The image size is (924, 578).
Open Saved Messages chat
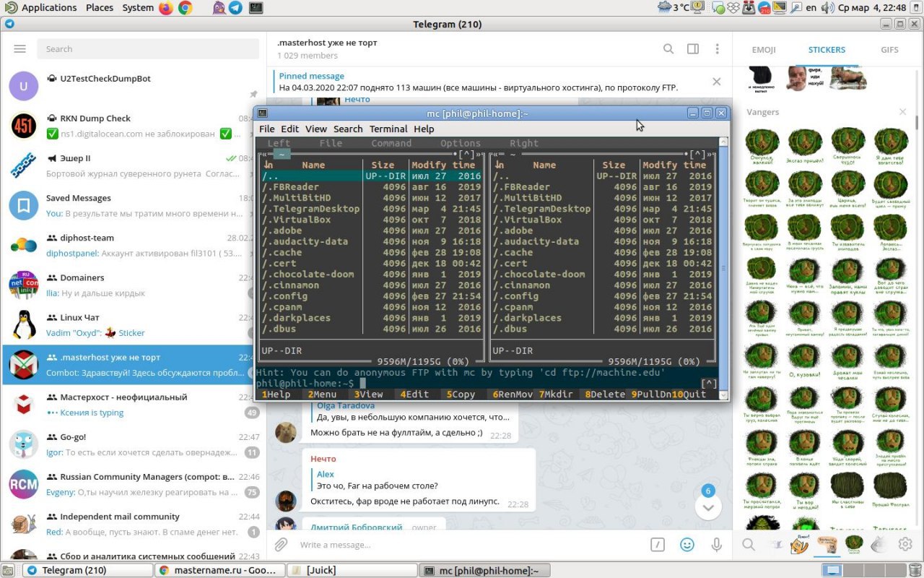[134, 205]
